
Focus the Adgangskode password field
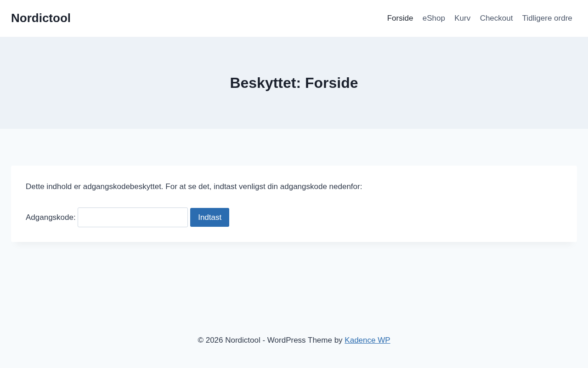(133, 217)
